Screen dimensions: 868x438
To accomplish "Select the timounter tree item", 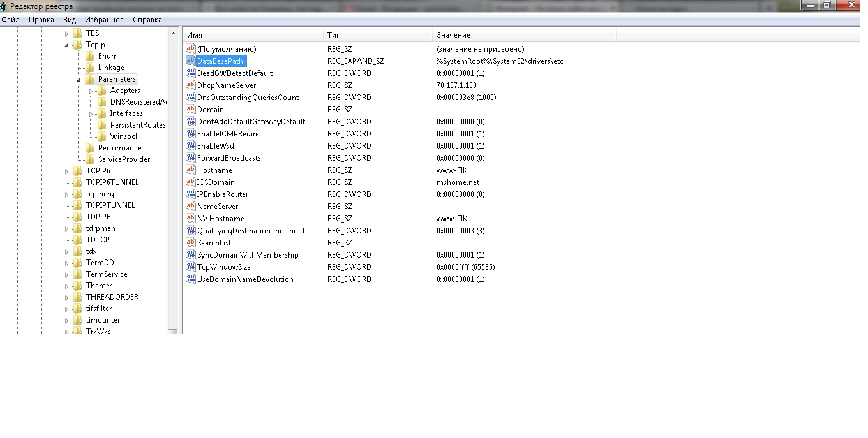I will (103, 320).
